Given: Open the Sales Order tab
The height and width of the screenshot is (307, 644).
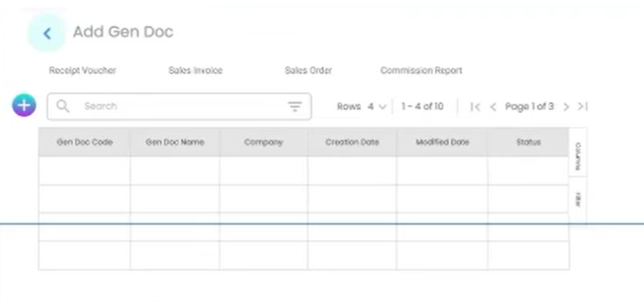Looking at the screenshot, I should tap(308, 71).
